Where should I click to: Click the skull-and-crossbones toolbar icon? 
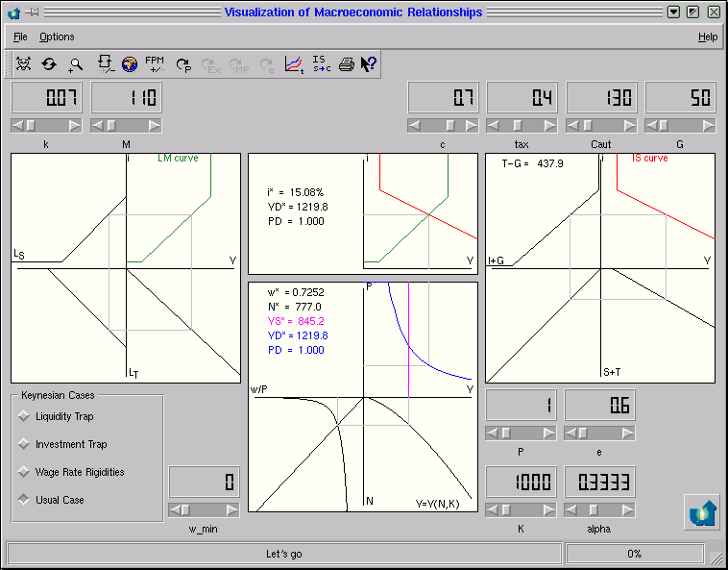pos(23,64)
